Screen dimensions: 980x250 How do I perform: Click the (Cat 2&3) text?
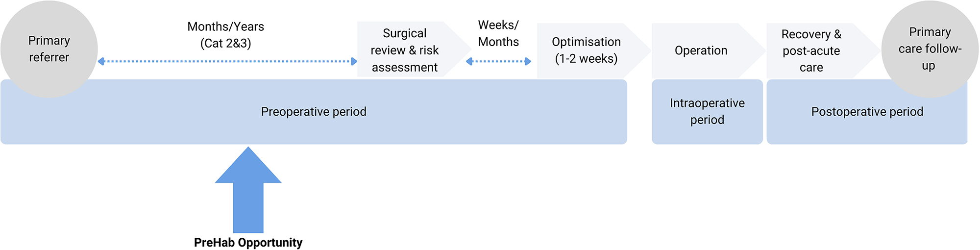[x=225, y=43]
